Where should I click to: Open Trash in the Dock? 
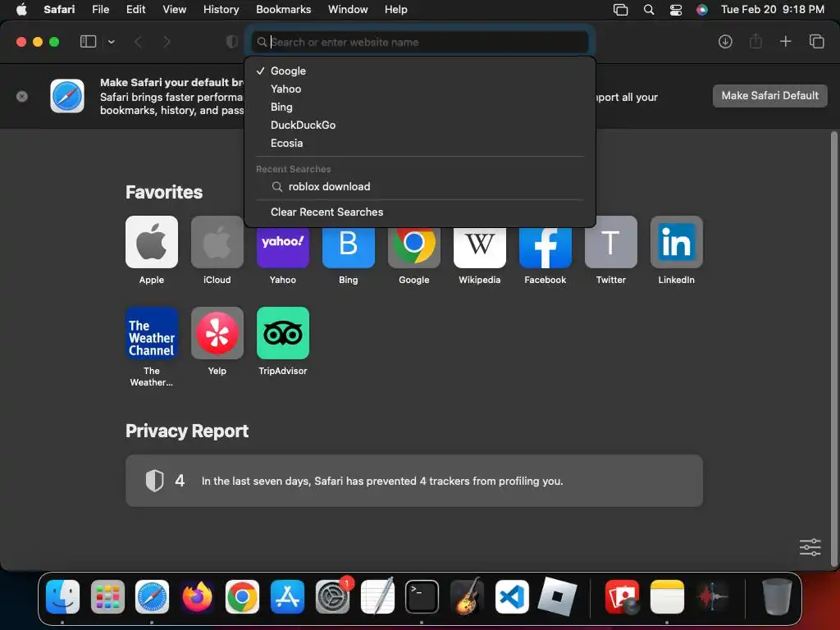pyautogui.click(x=777, y=596)
